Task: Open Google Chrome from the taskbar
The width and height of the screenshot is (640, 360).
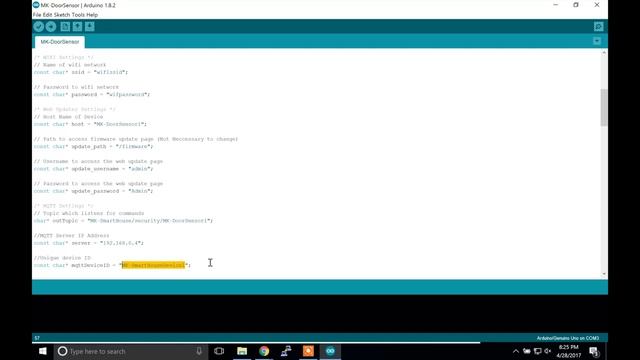Action: tap(264, 351)
